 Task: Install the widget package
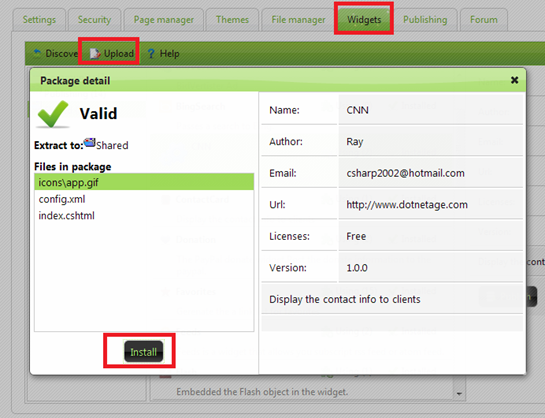(144, 352)
